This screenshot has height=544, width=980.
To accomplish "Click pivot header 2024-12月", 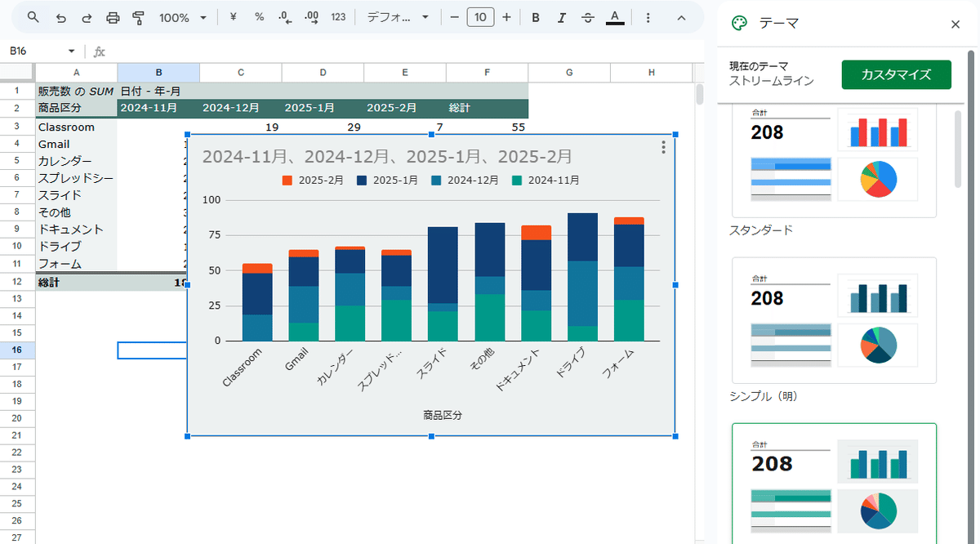I will [x=240, y=107].
